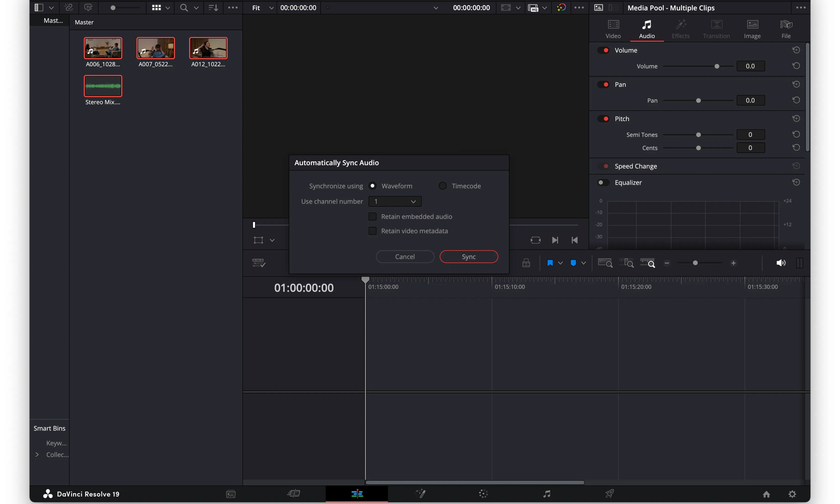Screen dimensions: 840x504
Task: Open the media pool three-dot options menu
Action: point(233,8)
